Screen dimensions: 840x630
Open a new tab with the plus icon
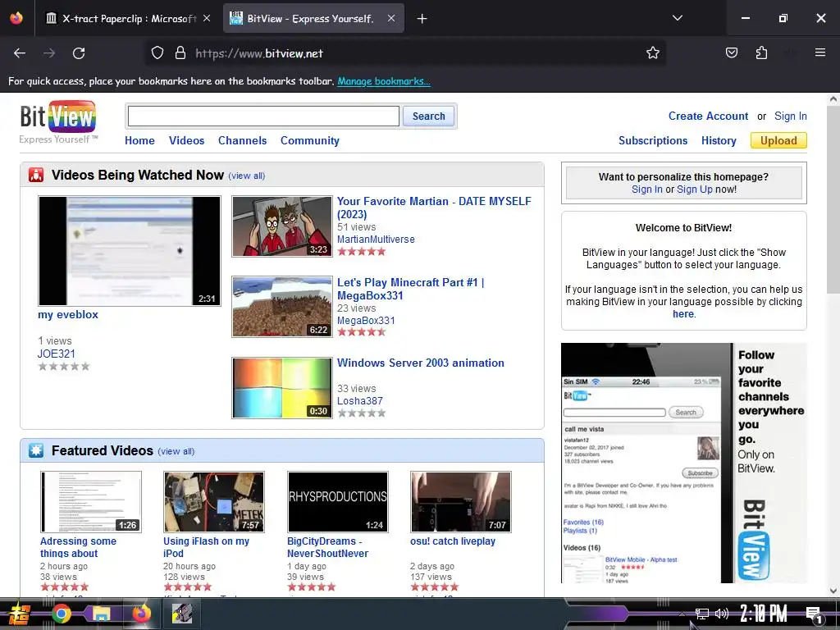pyautogui.click(x=422, y=19)
